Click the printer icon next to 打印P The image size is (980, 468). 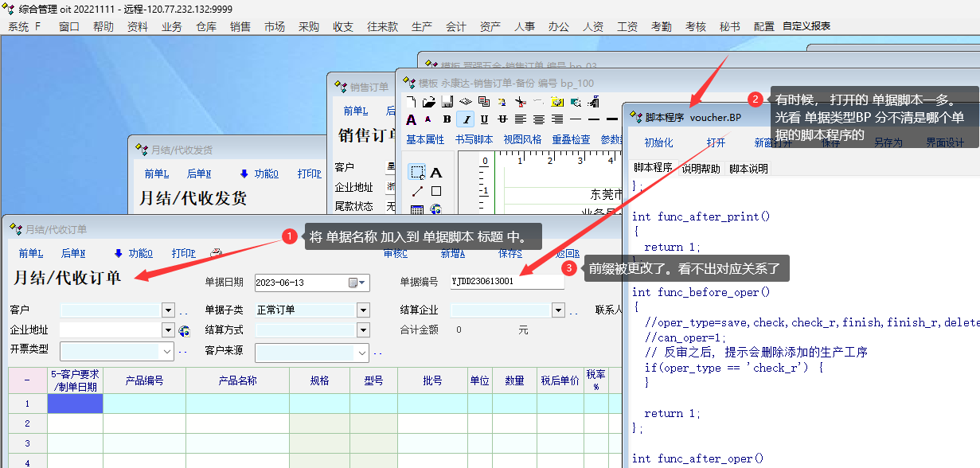[x=217, y=253]
